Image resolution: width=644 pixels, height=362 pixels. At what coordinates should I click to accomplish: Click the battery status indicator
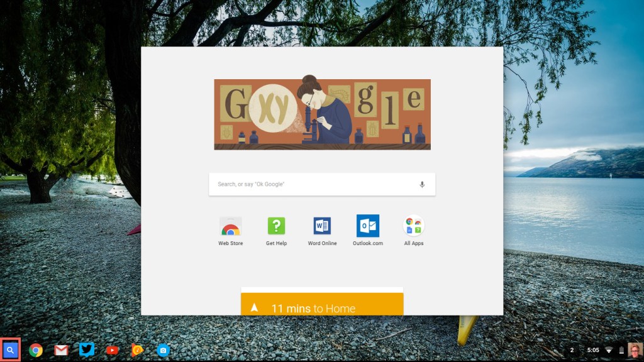[621, 350]
